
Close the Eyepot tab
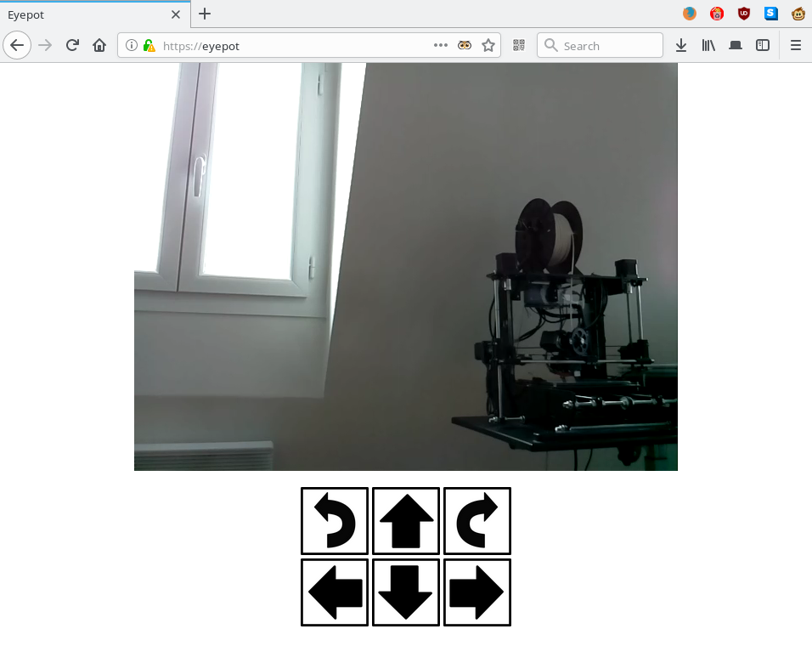(x=176, y=14)
